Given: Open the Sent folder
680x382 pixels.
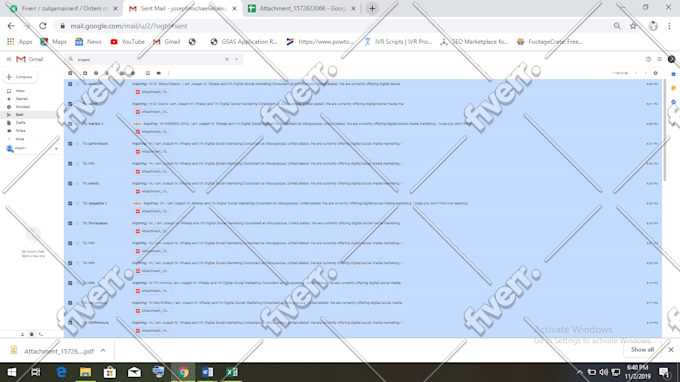Looking at the screenshot, I should tap(20, 115).
